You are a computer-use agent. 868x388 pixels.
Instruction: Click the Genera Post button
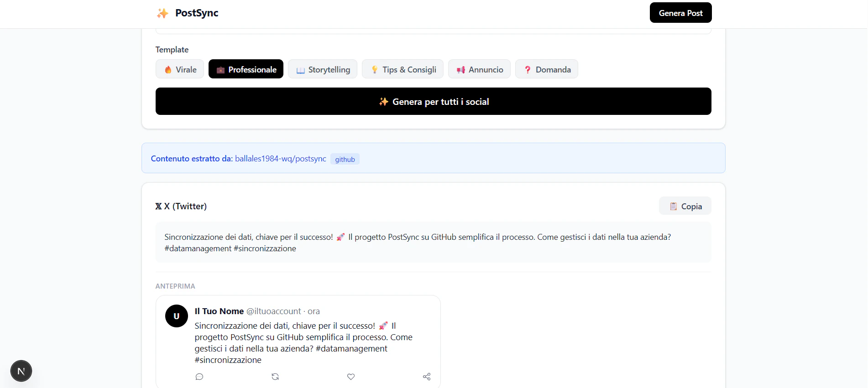click(680, 13)
